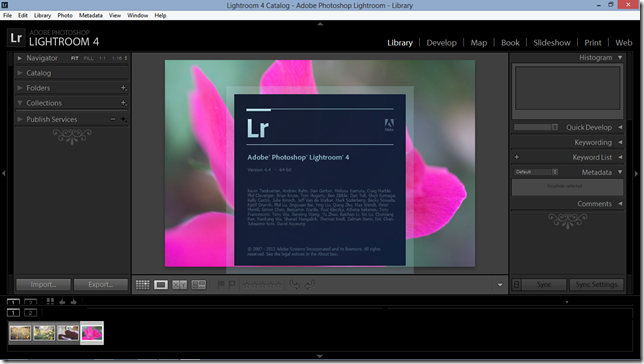
Task: Click the Import button
Action: 44,284
